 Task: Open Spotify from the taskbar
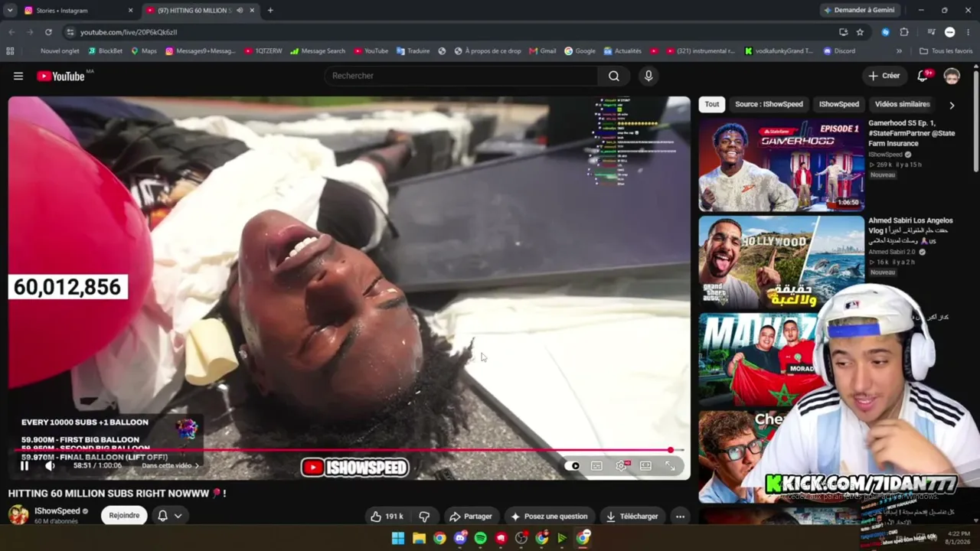pos(480,538)
